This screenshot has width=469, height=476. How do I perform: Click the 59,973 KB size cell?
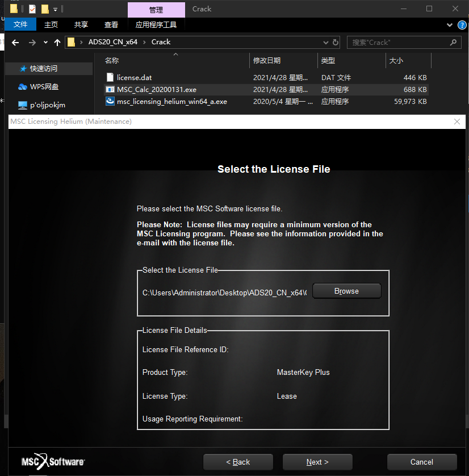coord(410,102)
